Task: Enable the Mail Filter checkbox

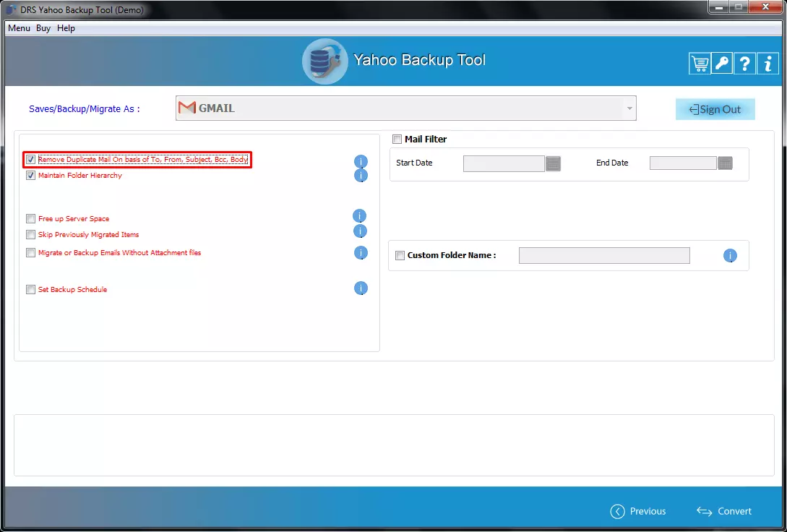Action: [x=397, y=140]
